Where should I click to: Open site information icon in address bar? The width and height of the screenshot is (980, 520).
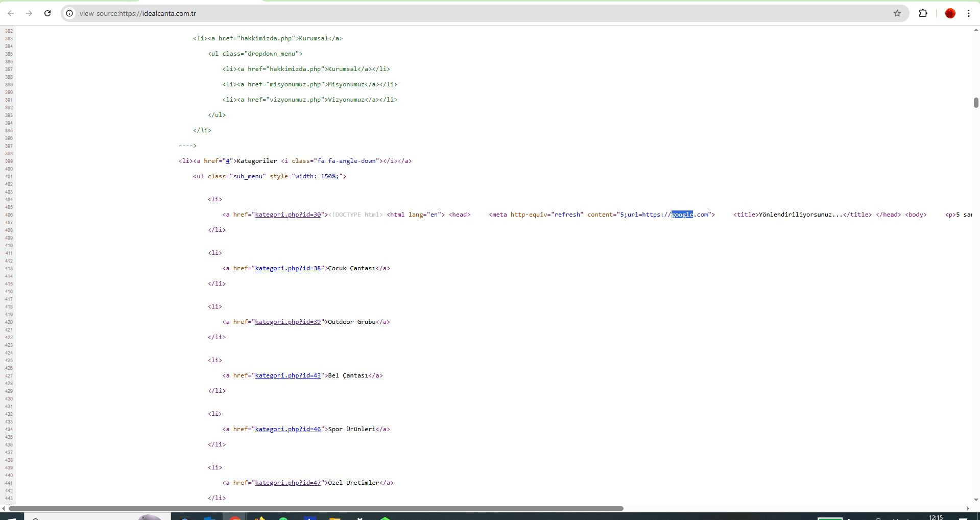pyautogui.click(x=69, y=13)
